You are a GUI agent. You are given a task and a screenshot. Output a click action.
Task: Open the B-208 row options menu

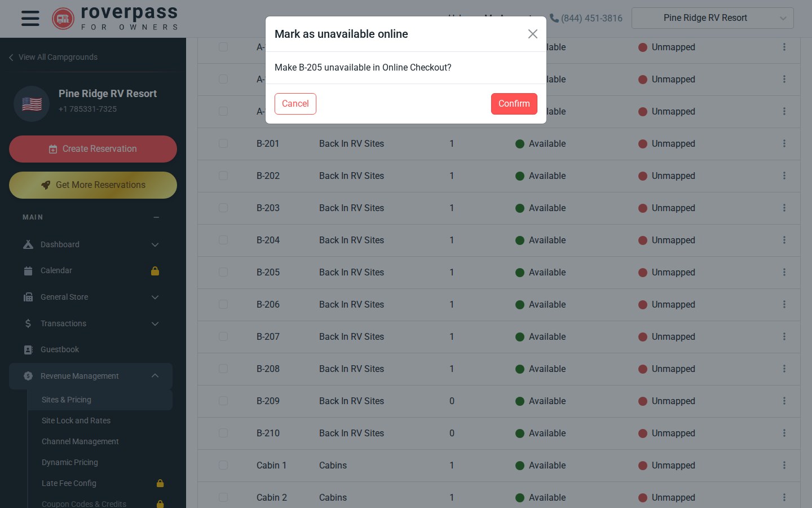click(784, 369)
